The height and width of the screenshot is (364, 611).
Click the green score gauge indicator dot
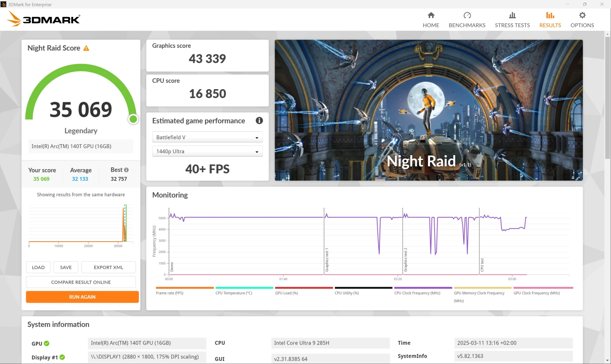133,119
